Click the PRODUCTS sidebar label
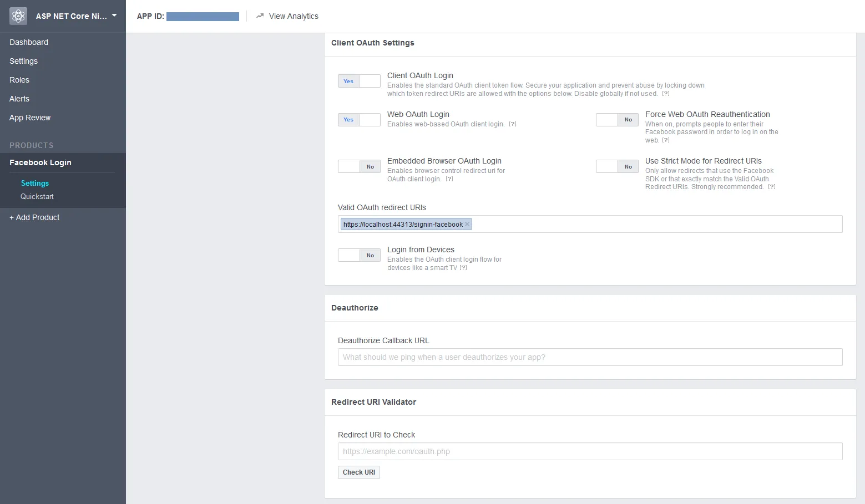865x504 pixels. 32,145
